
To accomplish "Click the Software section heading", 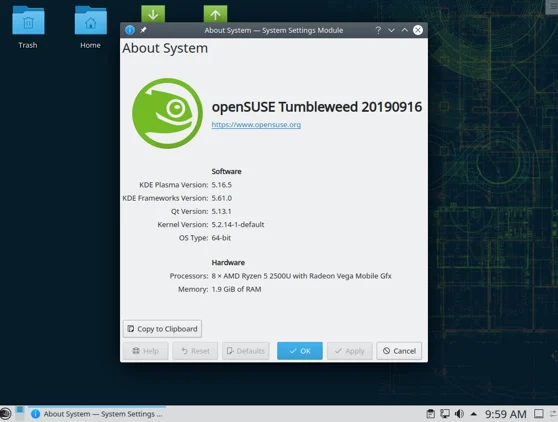I will [x=226, y=172].
